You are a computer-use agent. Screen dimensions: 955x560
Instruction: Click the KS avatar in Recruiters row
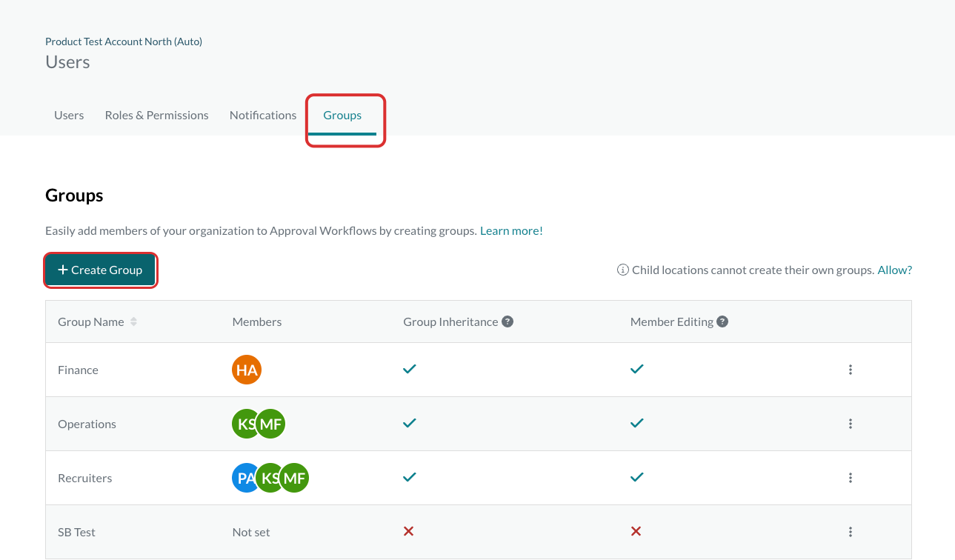pyautogui.click(x=268, y=478)
